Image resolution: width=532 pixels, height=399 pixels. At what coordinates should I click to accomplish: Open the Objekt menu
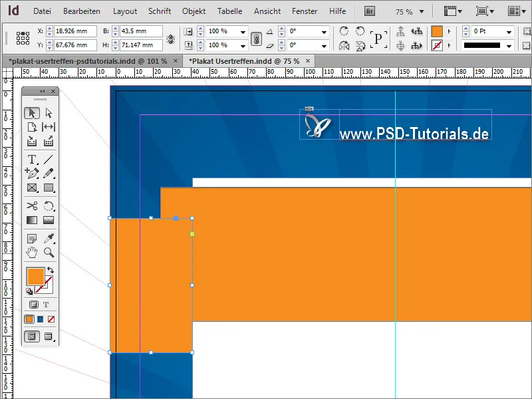(194, 11)
